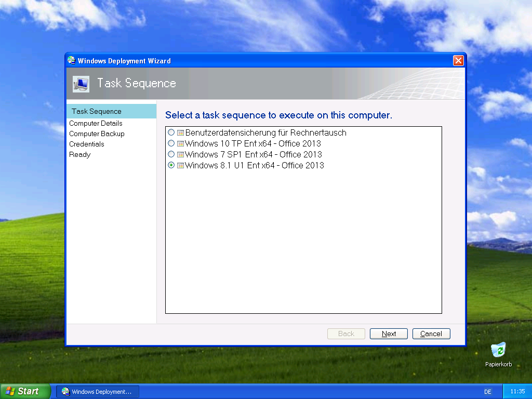Select Windows 7 SP1 Ent x64 radio button

171,154
